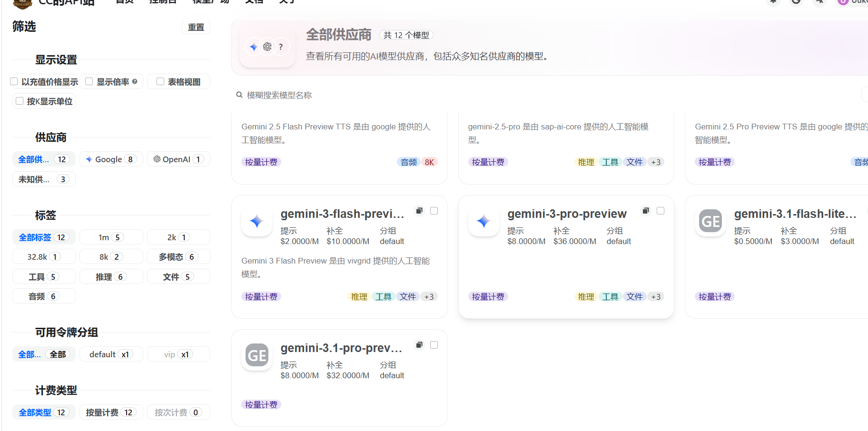Viewport: 868px width, 431px height.
Task: Click the OpenAI icon in 全部供应商 header
Action: (267, 47)
